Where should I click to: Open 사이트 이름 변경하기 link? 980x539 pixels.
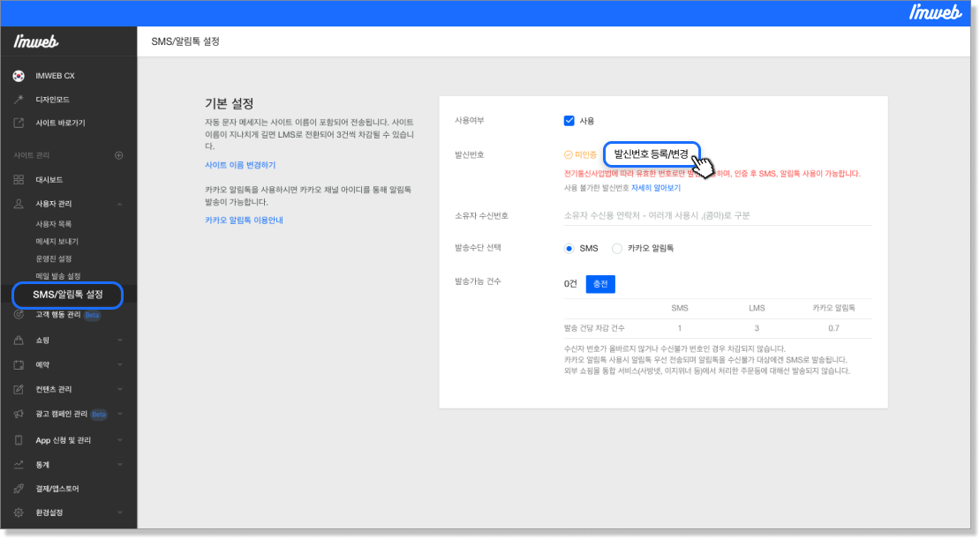240,165
